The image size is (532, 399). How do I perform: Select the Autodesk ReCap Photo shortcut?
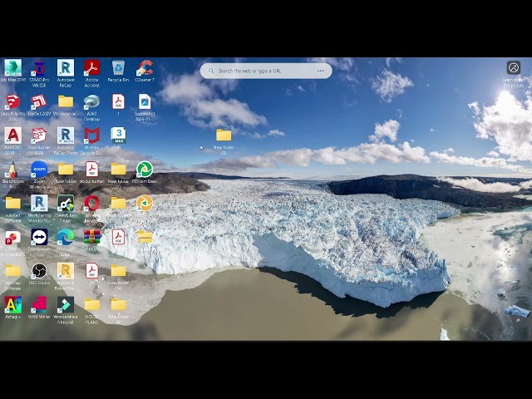point(66,135)
